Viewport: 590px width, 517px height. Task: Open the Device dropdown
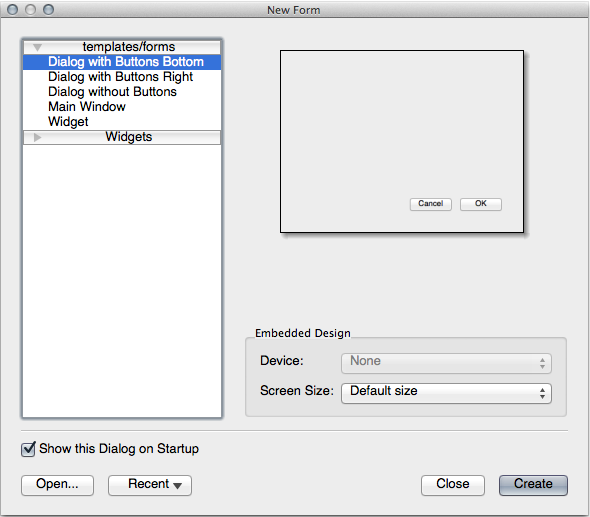446,363
